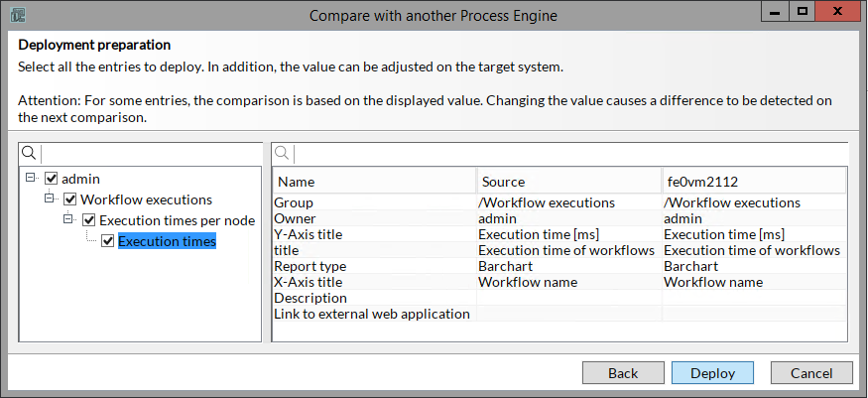Toggle the Workflow executions checkbox
The height and width of the screenshot is (398, 868).
click(x=70, y=199)
